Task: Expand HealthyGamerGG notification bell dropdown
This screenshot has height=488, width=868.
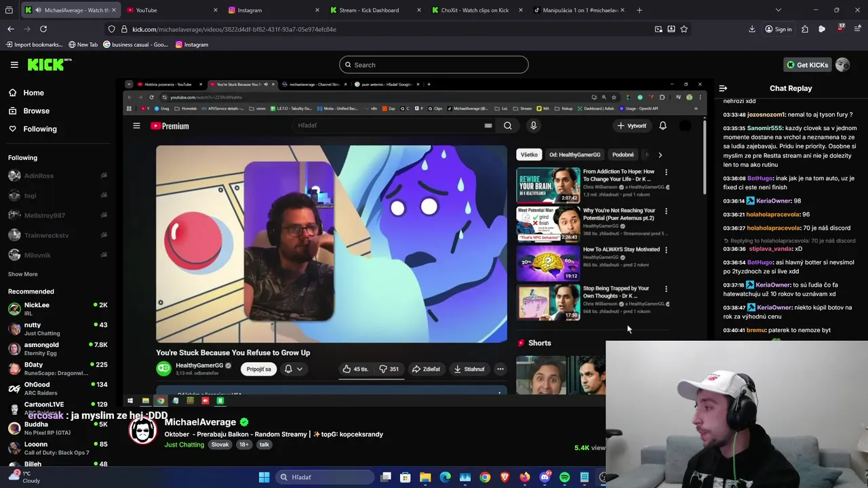Action: tap(294, 369)
